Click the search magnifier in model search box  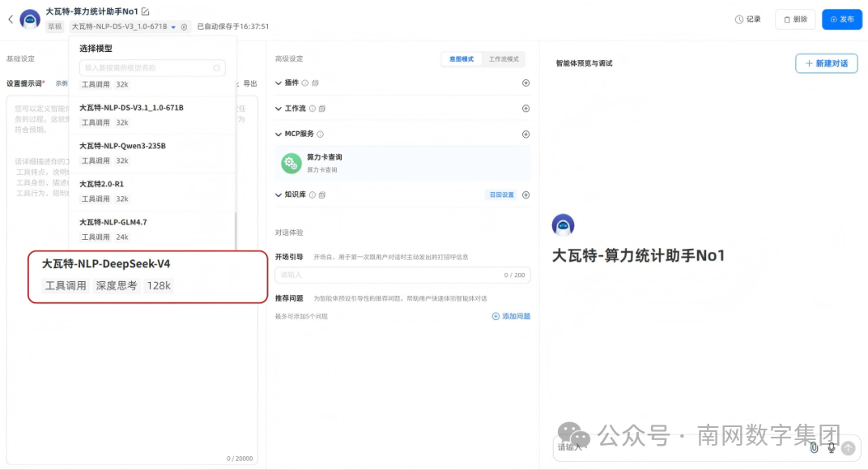(216, 67)
